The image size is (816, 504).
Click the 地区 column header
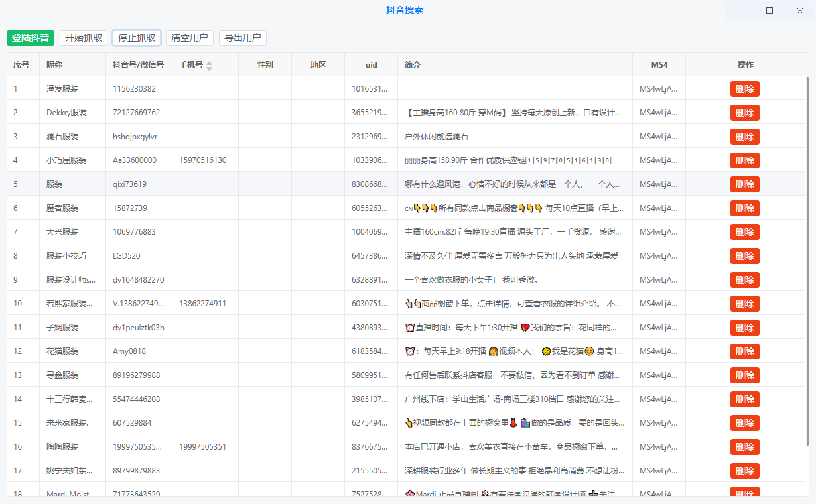click(x=318, y=65)
